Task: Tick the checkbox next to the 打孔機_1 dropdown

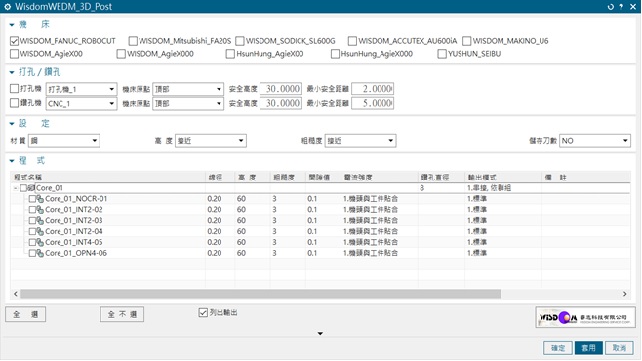Action: [x=14, y=88]
